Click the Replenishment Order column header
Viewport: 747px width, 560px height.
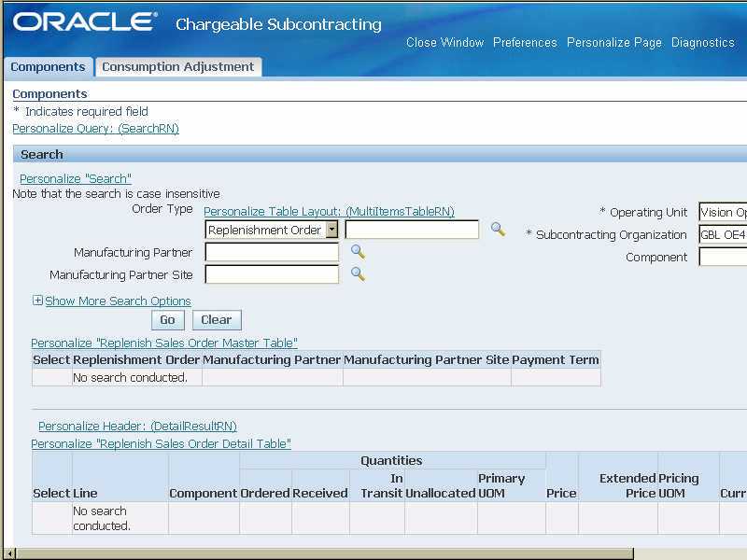click(136, 360)
